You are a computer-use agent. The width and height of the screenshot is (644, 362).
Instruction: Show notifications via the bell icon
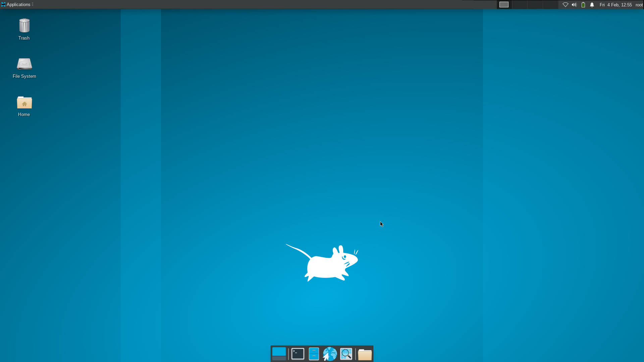tap(592, 5)
